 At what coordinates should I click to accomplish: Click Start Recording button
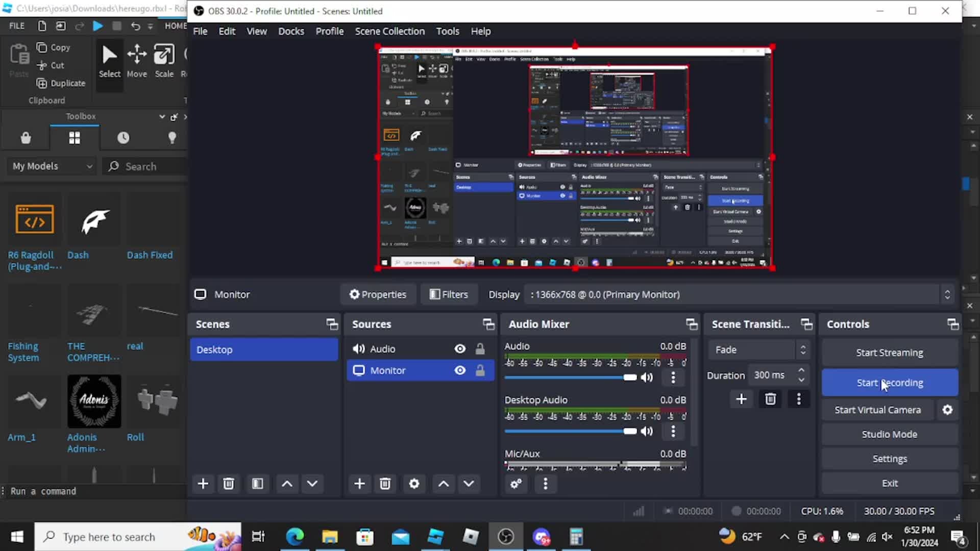(x=890, y=383)
